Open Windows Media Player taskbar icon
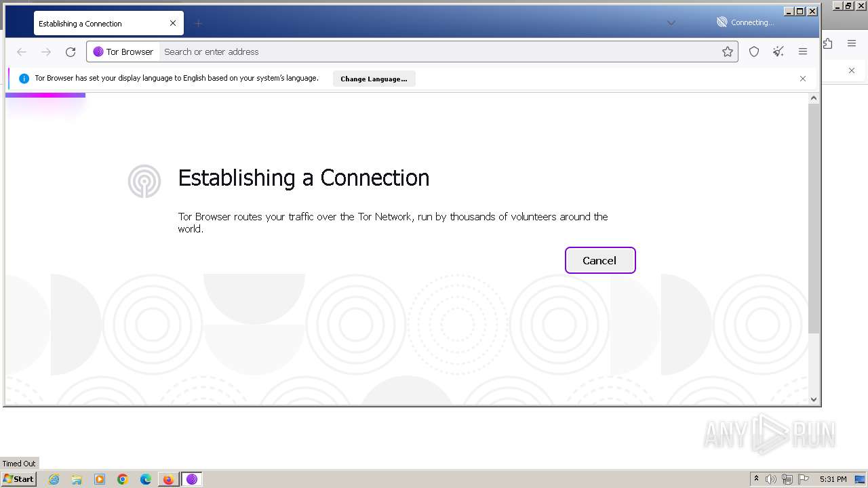 coord(100,479)
